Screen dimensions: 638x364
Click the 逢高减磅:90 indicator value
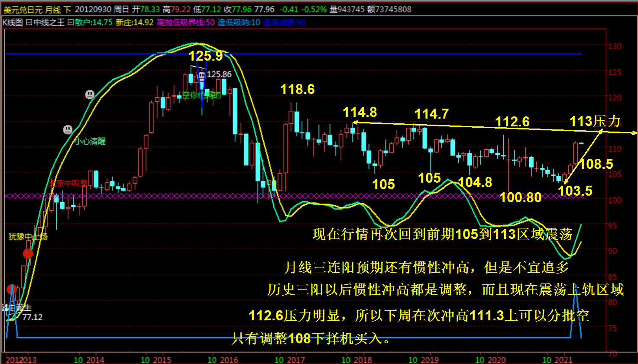[x=284, y=23]
